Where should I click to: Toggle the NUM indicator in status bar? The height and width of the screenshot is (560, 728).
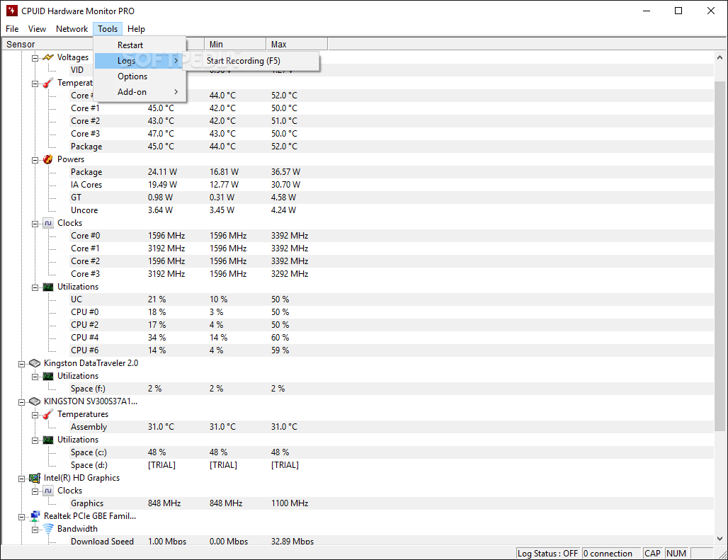point(676,553)
